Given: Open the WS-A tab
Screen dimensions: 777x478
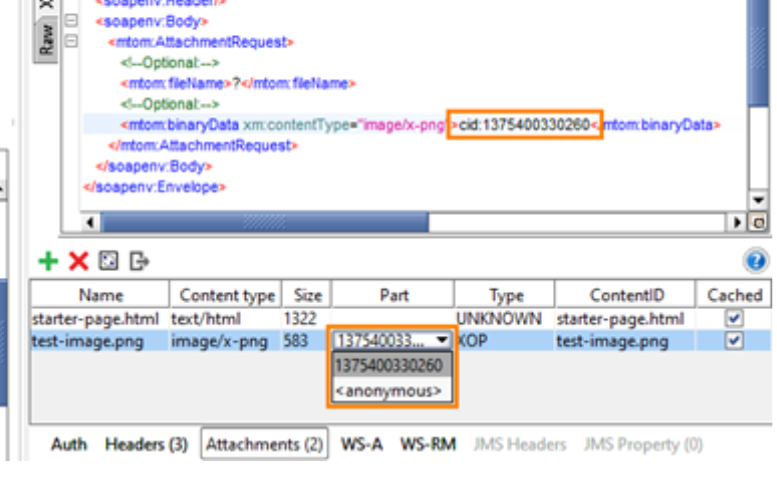Looking at the screenshot, I should click(x=361, y=444).
